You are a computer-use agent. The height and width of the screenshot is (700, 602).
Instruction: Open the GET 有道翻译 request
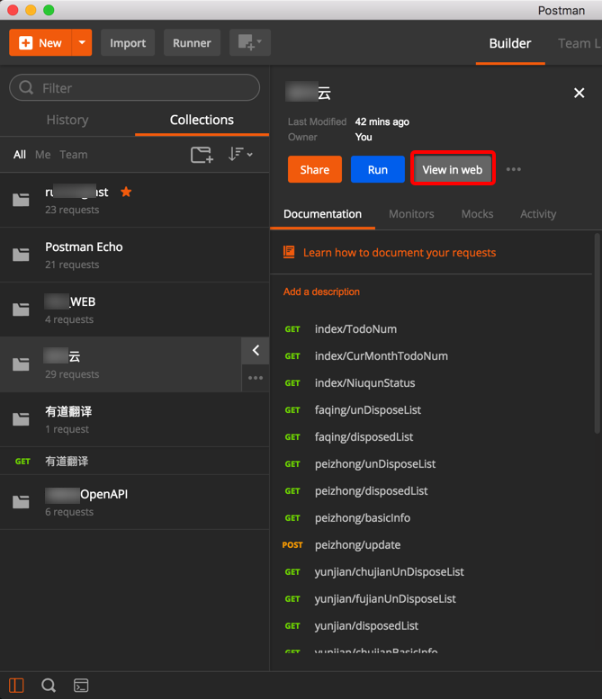tap(134, 462)
